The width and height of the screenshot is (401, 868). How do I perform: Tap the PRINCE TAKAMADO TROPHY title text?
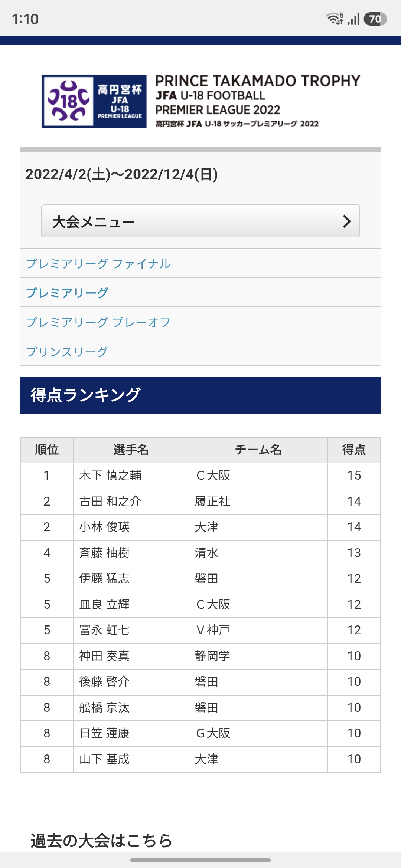point(258,81)
